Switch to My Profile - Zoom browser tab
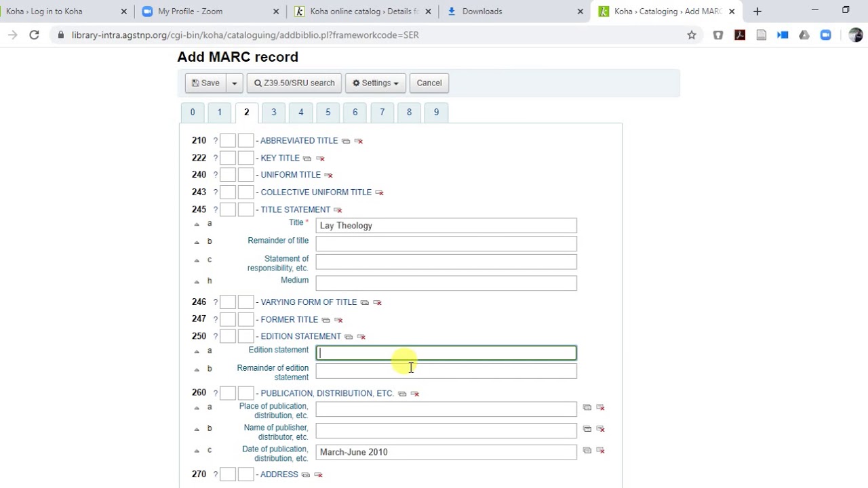 point(210,12)
